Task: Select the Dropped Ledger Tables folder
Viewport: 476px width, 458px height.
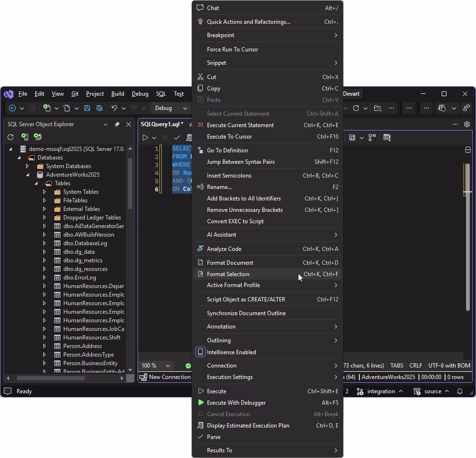Action: click(92, 218)
